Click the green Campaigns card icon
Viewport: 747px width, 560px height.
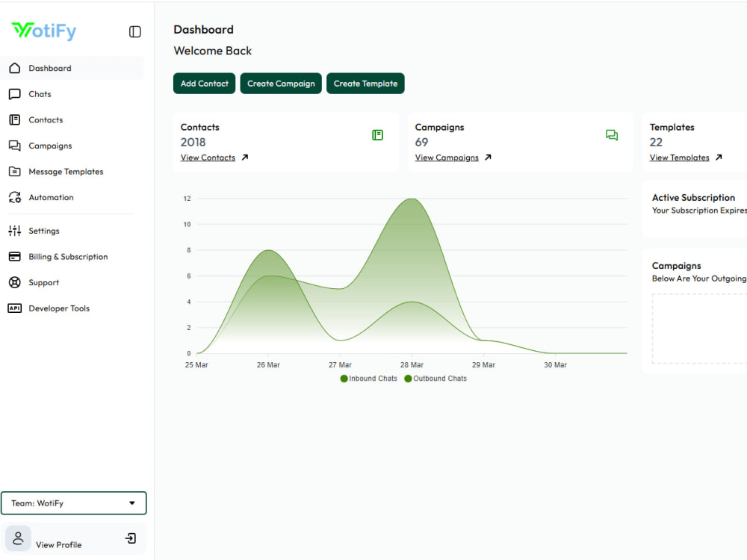point(612,135)
